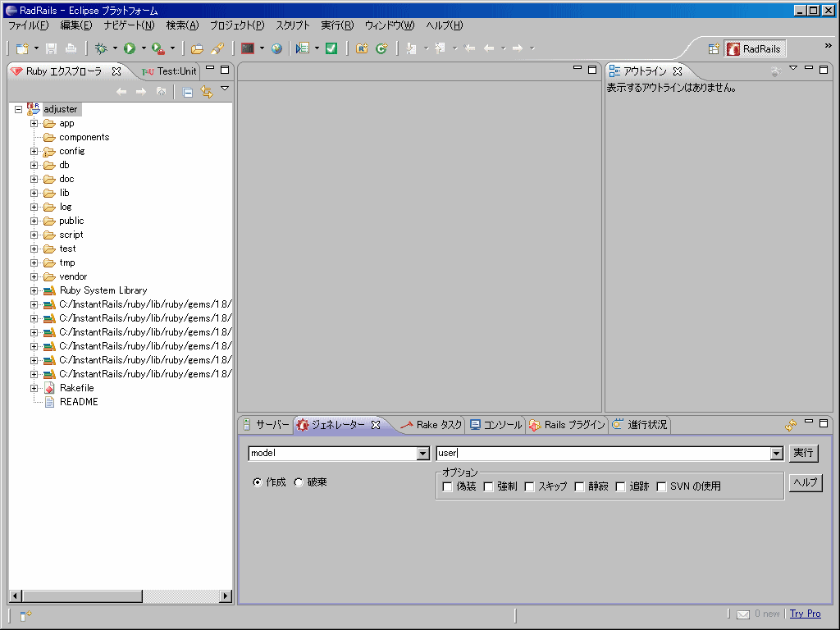Image resolution: width=840 pixels, height=630 pixels.
Task: Select the 破棄 radio button
Action: pyautogui.click(x=299, y=482)
